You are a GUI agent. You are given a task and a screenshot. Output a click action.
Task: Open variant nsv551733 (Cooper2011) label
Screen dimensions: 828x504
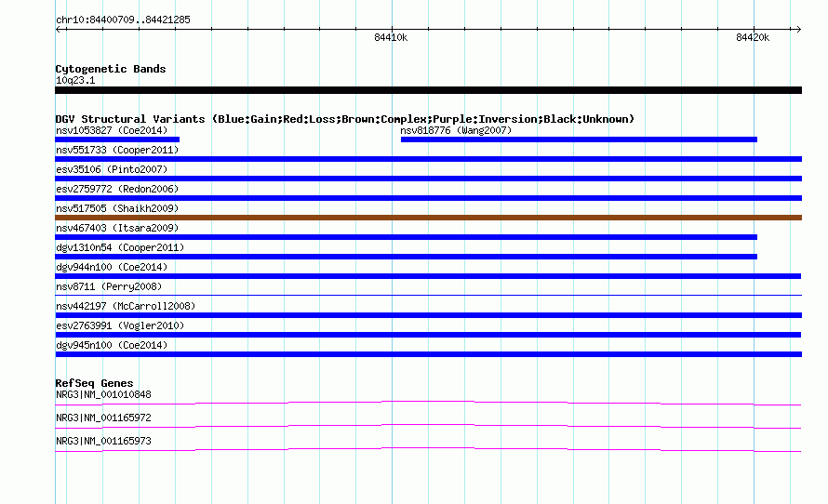[117, 150]
